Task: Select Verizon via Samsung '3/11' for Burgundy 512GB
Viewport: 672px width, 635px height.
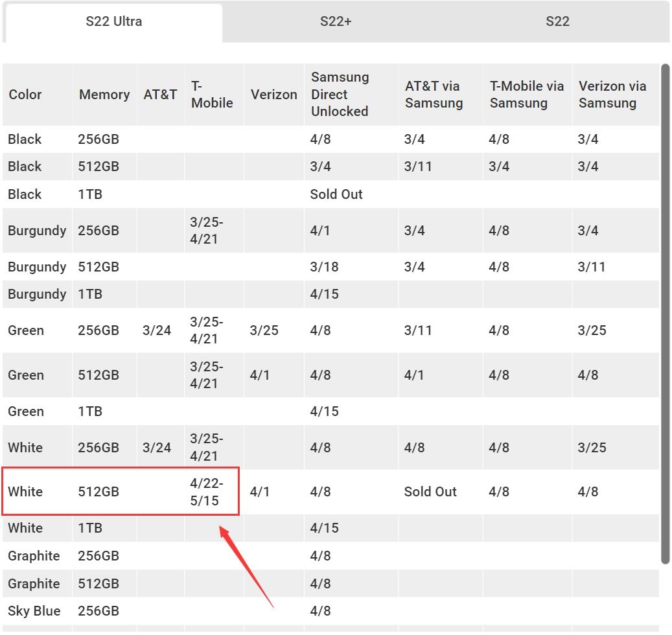Action: click(592, 267)
